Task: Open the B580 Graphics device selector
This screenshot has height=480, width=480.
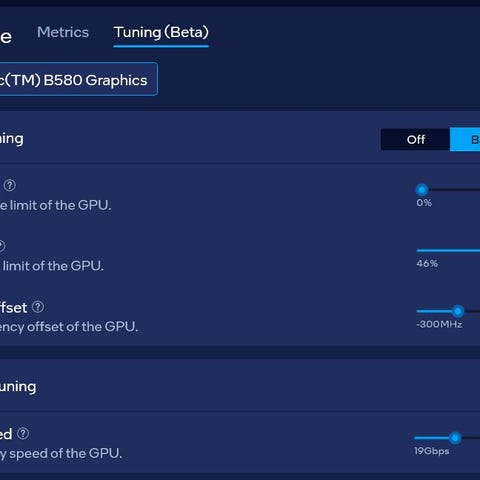Action: pyautogui.click(x=79, y=79)
